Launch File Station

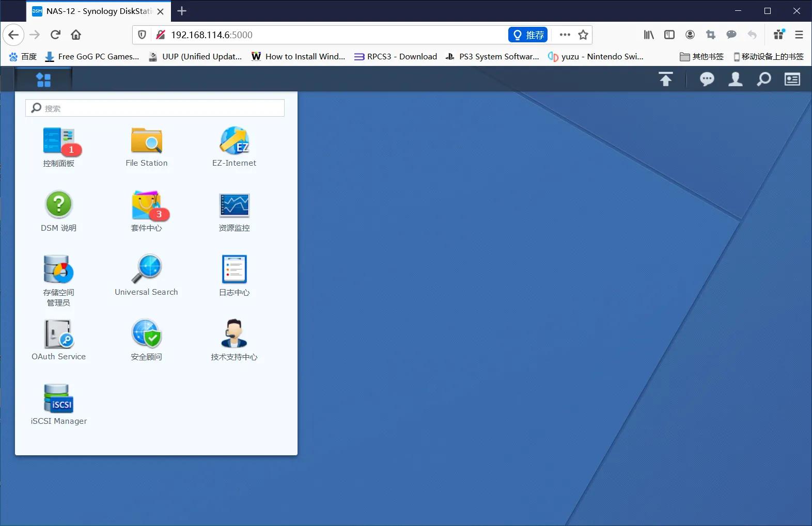pos(147,147)
